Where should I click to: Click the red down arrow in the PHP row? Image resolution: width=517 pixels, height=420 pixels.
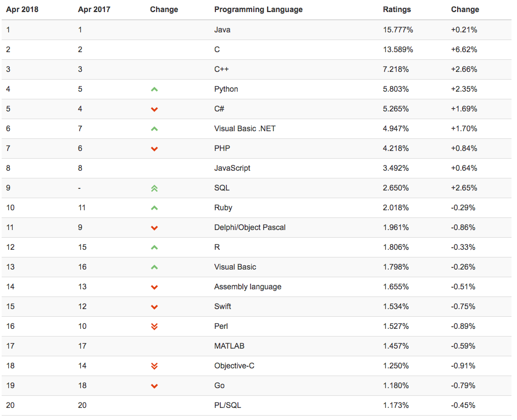pyautogui.click(x=154, y=149)
